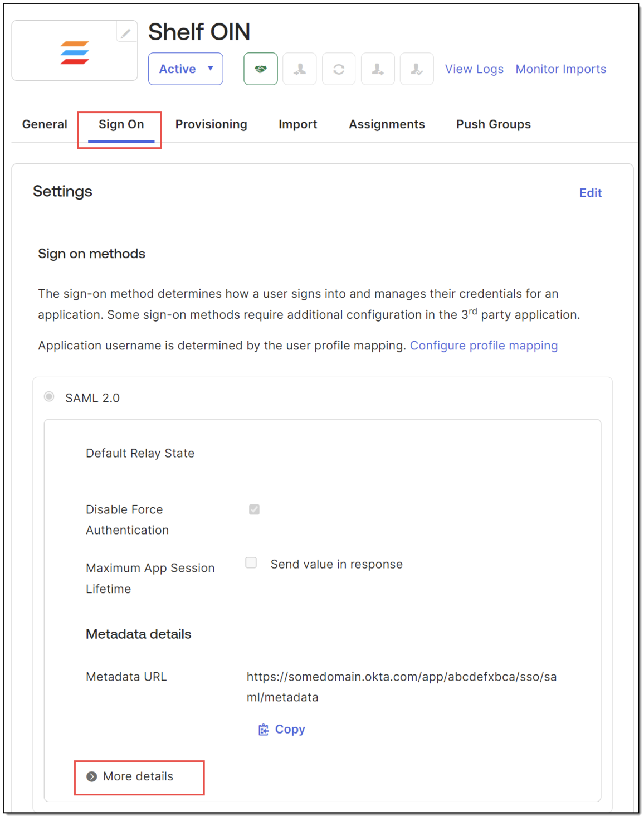644x816 pixels.
Task: Click the assign users icon beside handshake
Action: coord(300,69)
